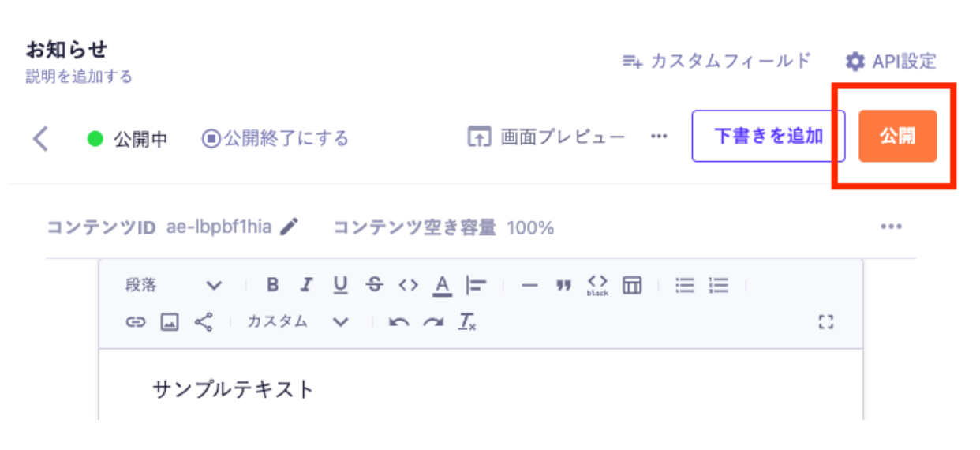
Task: Click the 下書きを追加 button
Action: (x=769, y=137)
